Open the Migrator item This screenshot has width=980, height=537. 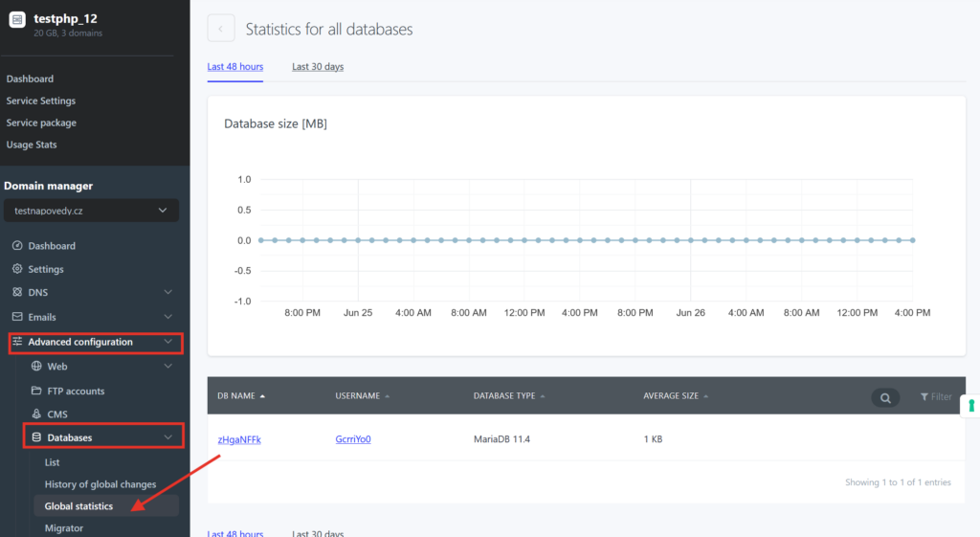[64, 528]
